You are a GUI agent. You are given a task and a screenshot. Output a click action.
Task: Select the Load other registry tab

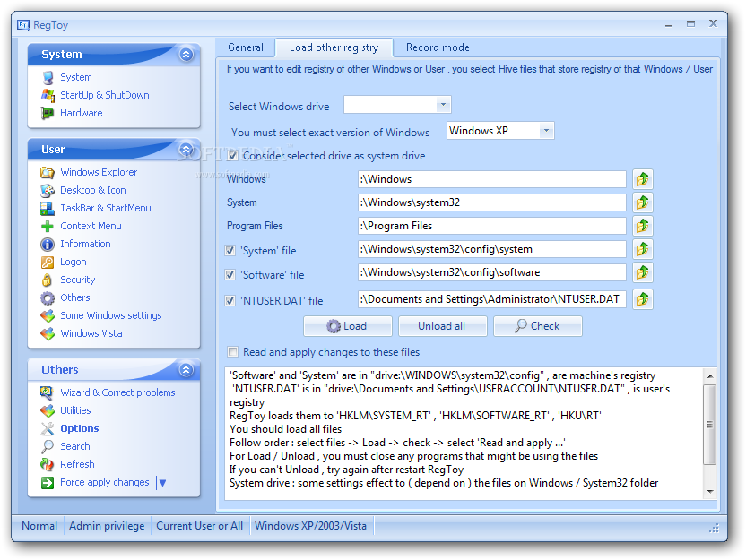tap(334, 47)
